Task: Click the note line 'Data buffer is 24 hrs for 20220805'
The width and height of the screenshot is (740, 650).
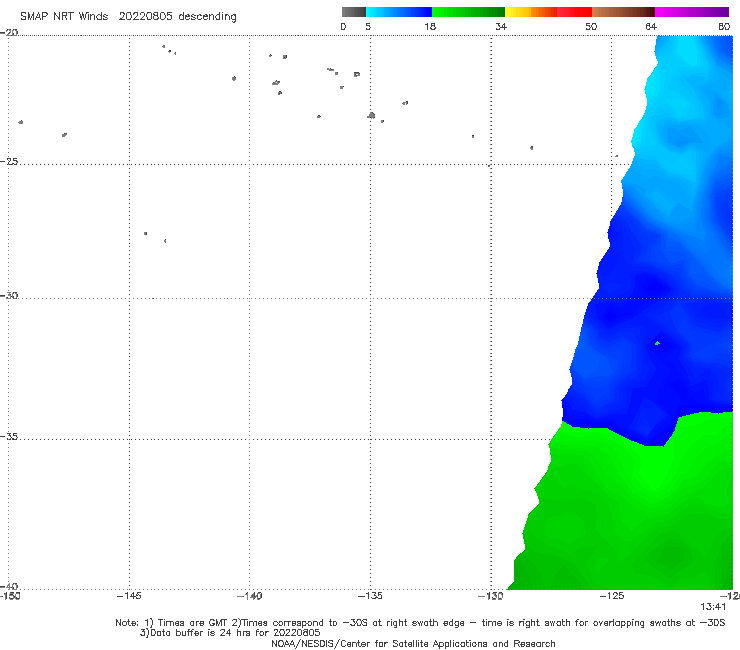Action: click(230, 633)
